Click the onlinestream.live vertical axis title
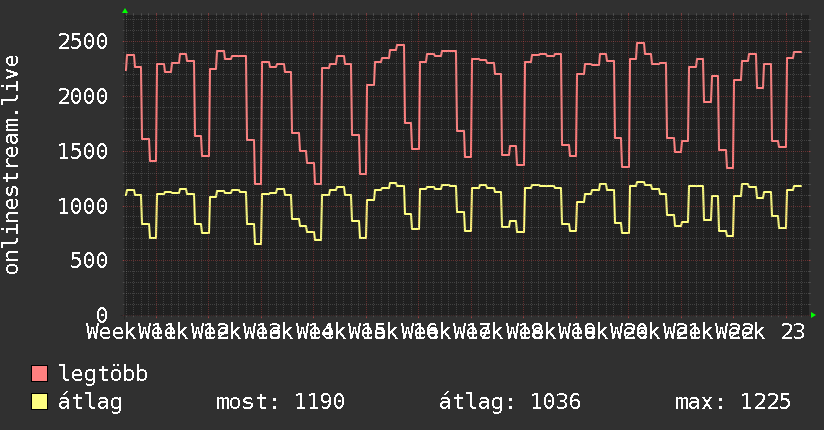 pyautogui.click(x=12, y=165)
